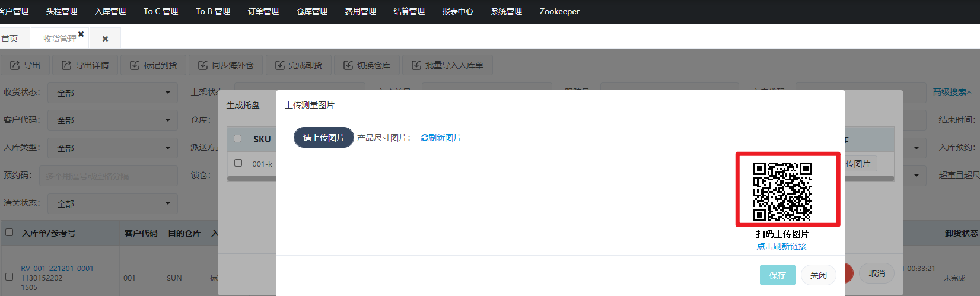Open the 订单管理 menu
980x296 pixels.
coord(263,11)
